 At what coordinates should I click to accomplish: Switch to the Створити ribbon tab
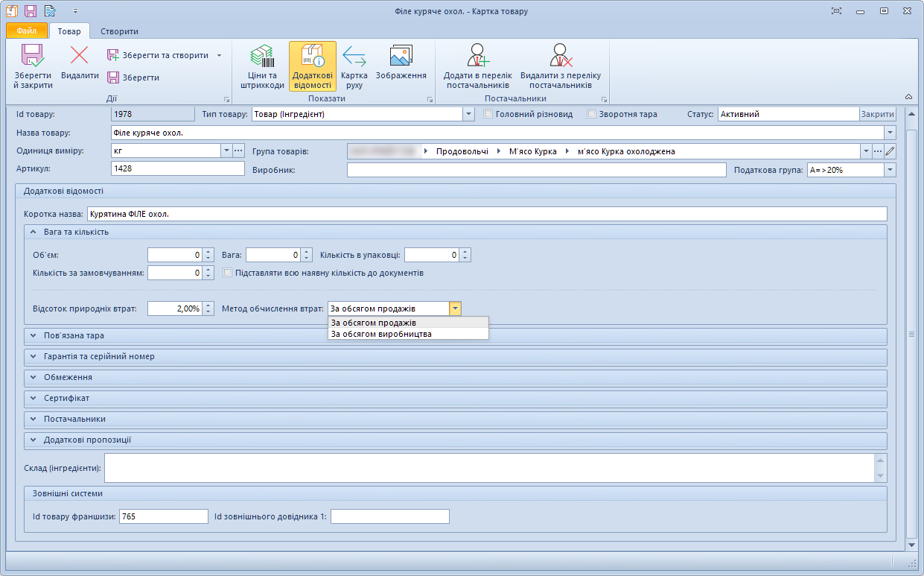pyautogui.click(x=120, y=31)
